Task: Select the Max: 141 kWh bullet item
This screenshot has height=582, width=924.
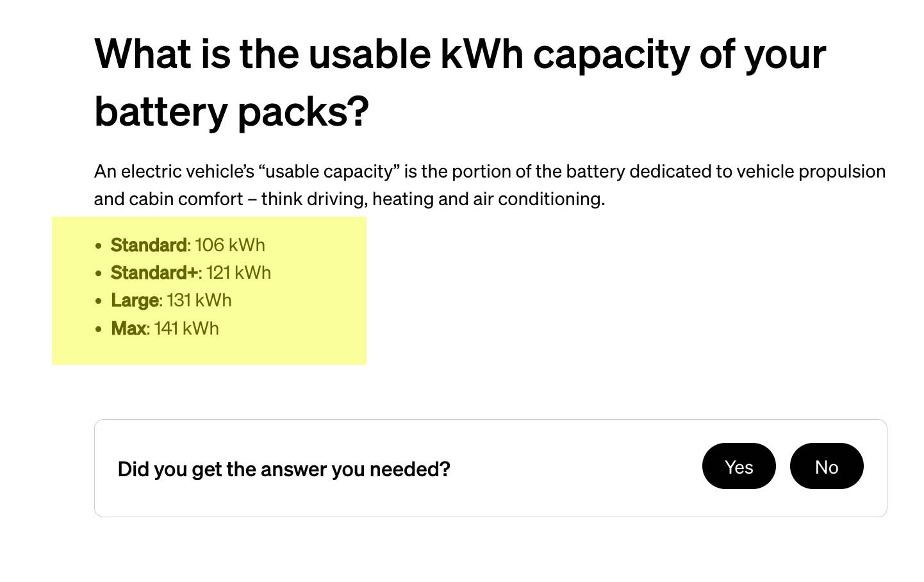Action: click(165, 328)
